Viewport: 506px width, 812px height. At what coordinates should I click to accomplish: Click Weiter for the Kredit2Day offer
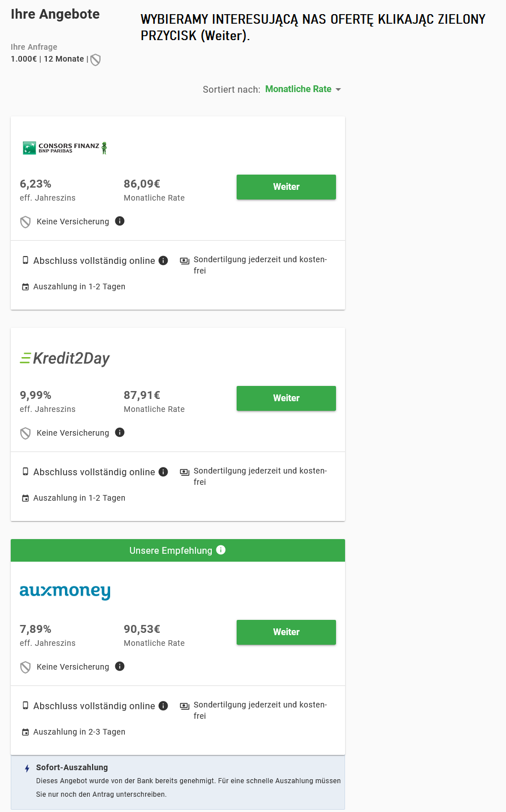[286, 398]
